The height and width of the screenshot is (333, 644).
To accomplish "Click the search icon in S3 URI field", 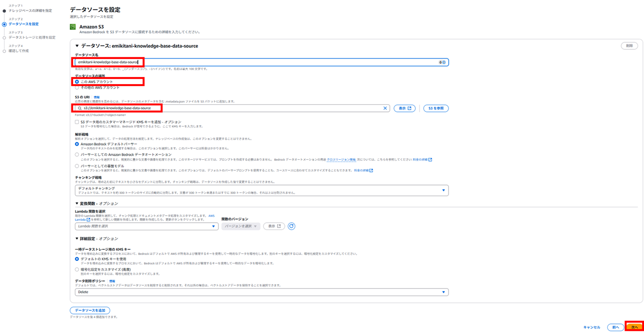I will (79, 108).
